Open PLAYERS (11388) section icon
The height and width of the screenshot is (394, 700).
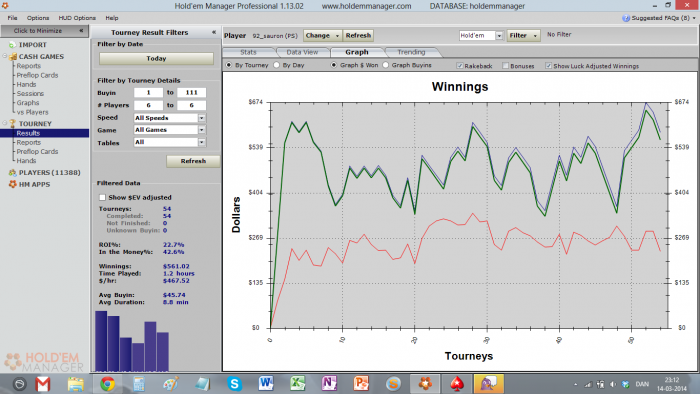click(12, 172)
